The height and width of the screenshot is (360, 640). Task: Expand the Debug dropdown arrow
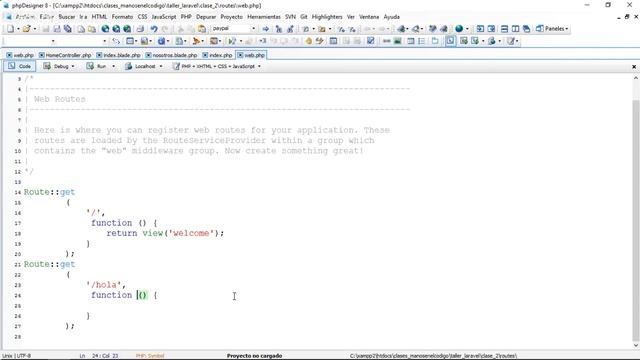tap(73, 66)
